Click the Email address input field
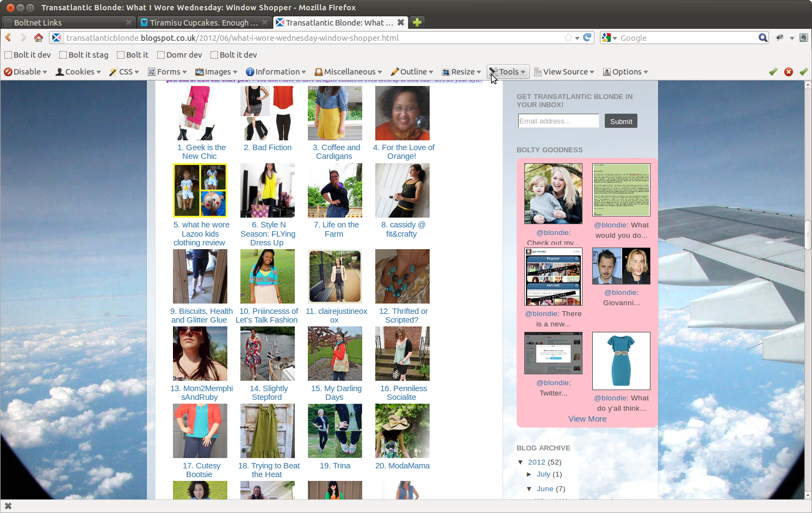The image size is (812, 513). click(559, 121)
